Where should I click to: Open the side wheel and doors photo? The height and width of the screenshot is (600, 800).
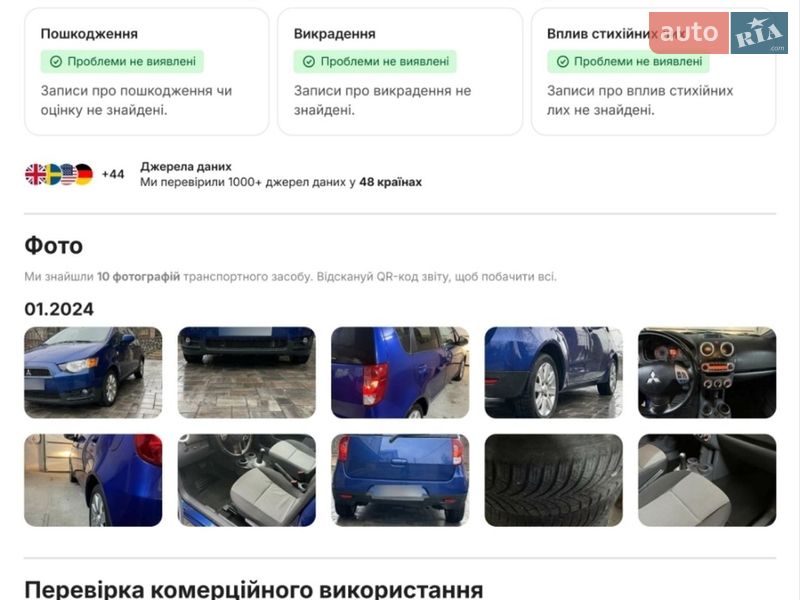pyautogui.click(x=554, y=372)
